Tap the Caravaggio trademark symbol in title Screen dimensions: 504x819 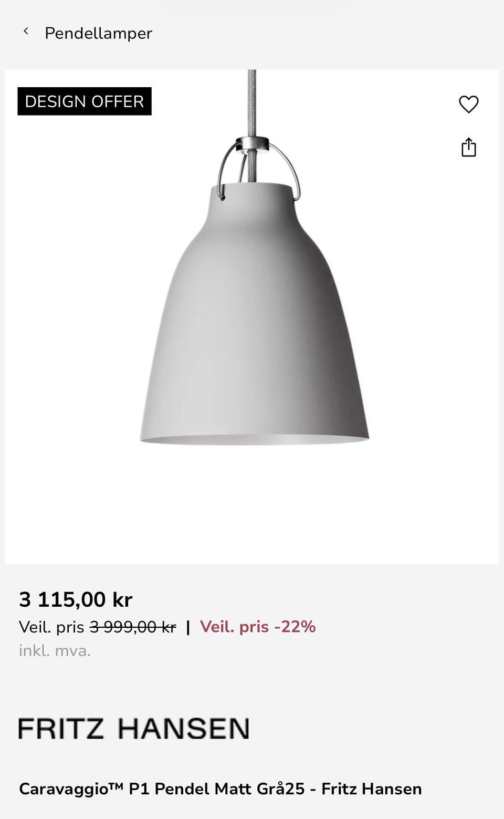pyautogui.click(x=117, y=785)
